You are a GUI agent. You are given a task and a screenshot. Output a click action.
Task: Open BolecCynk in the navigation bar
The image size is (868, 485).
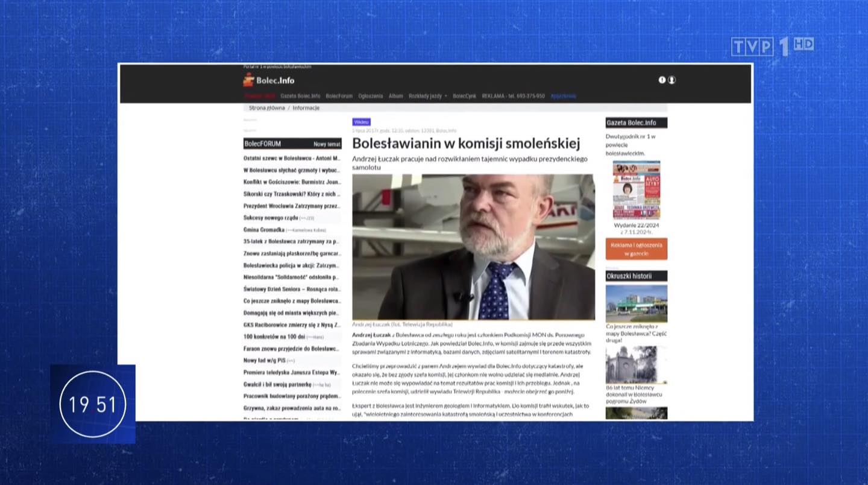point(465,96)
